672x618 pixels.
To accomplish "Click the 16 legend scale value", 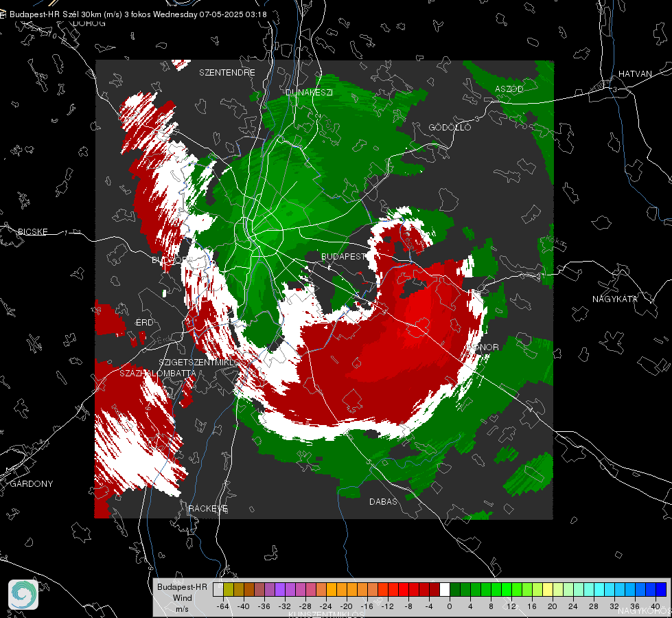I will [532, 606].
